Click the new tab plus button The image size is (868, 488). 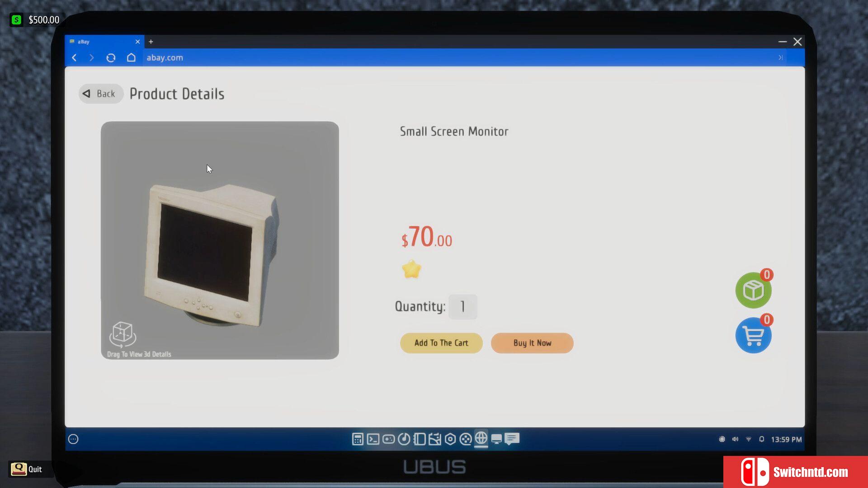click(x=151, y=41)
